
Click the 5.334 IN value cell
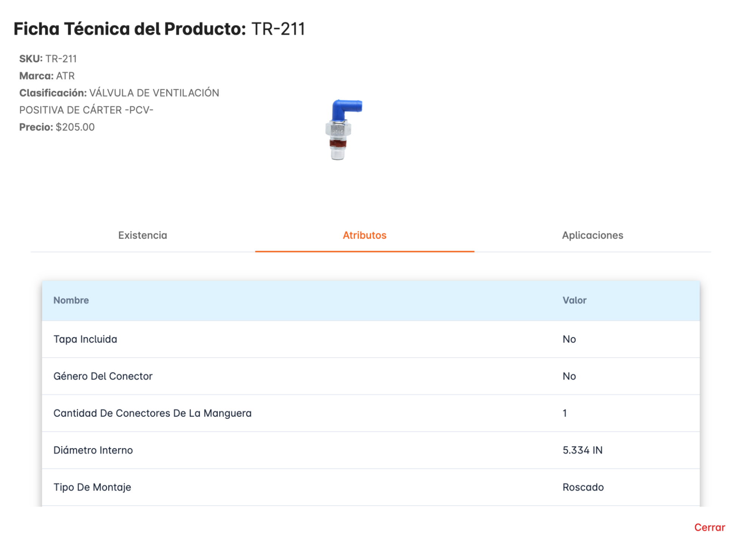(x=582, y=450)
